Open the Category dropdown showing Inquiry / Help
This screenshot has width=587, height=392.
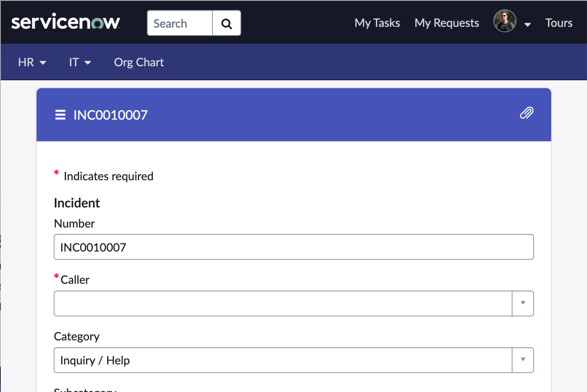(522, 360)
